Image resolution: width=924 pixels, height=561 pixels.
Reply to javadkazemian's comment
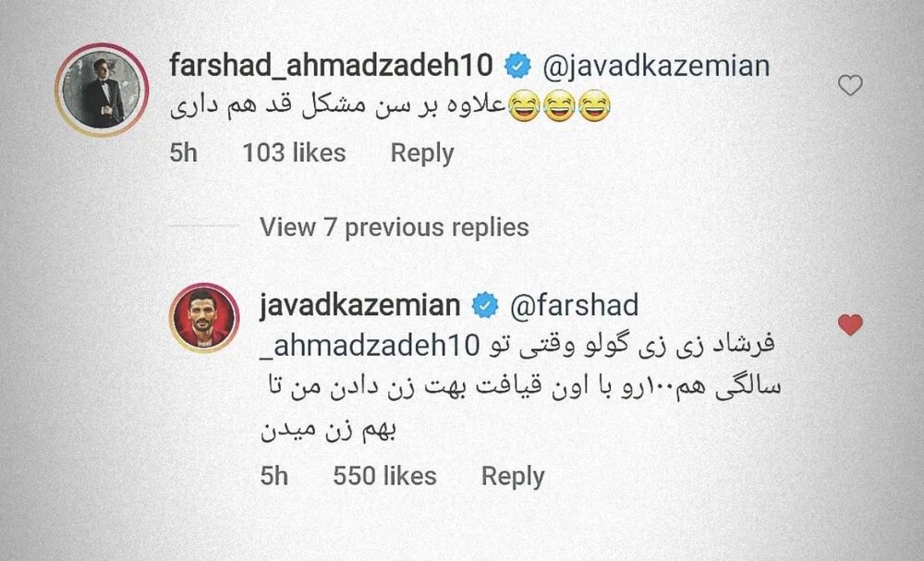pyautogui.click(x=513, y=477)
